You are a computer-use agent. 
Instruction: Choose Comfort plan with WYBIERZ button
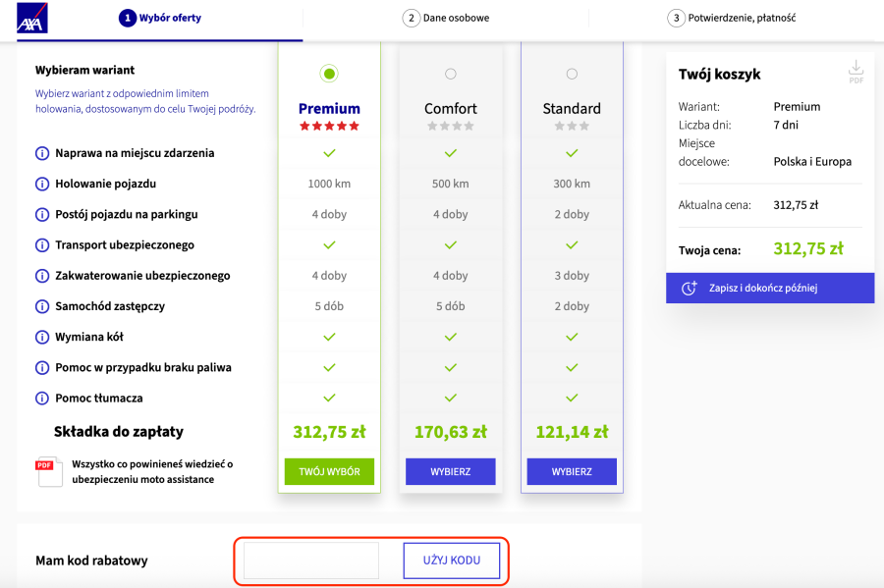pos(451,471)
